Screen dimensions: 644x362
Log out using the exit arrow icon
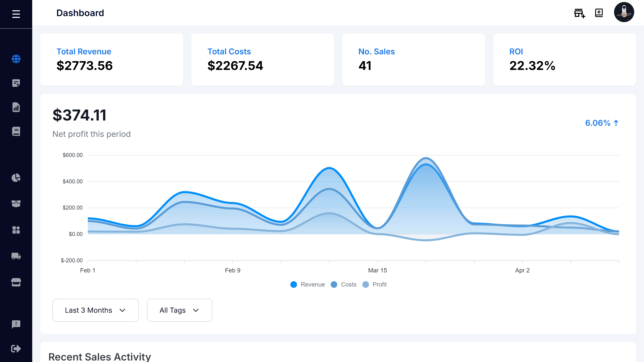16,348
